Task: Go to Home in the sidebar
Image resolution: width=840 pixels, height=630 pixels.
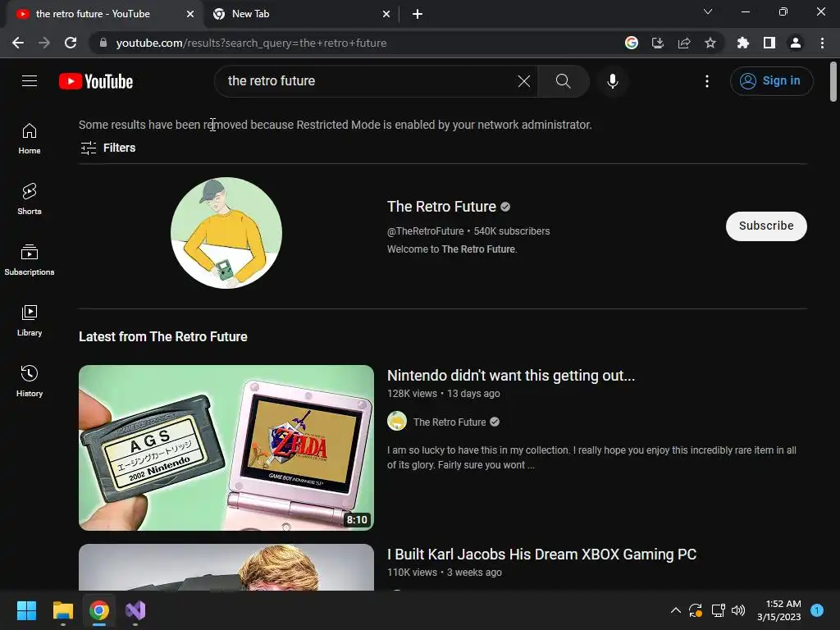Action: pyautogui.click(x=30, y=139)
